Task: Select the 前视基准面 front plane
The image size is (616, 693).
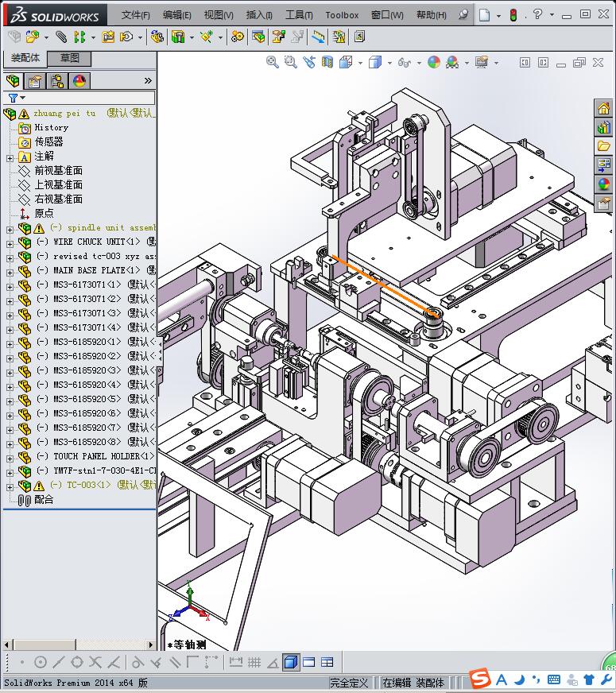Action: [58, 171]
